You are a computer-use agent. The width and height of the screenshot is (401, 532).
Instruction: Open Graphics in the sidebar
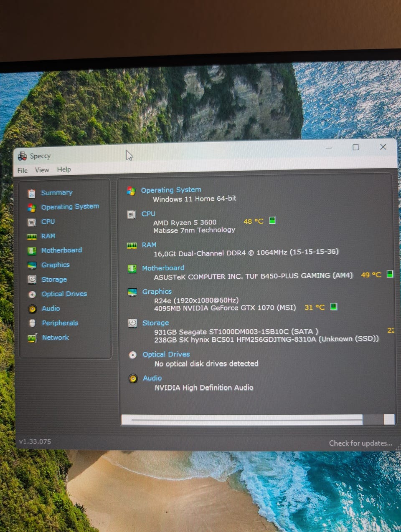[x=56, y=265]
